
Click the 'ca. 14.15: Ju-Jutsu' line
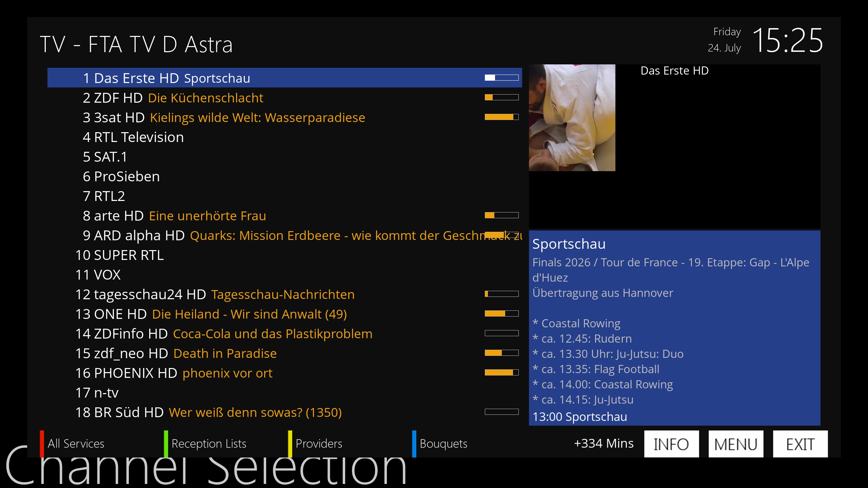(x=583, y=400)
